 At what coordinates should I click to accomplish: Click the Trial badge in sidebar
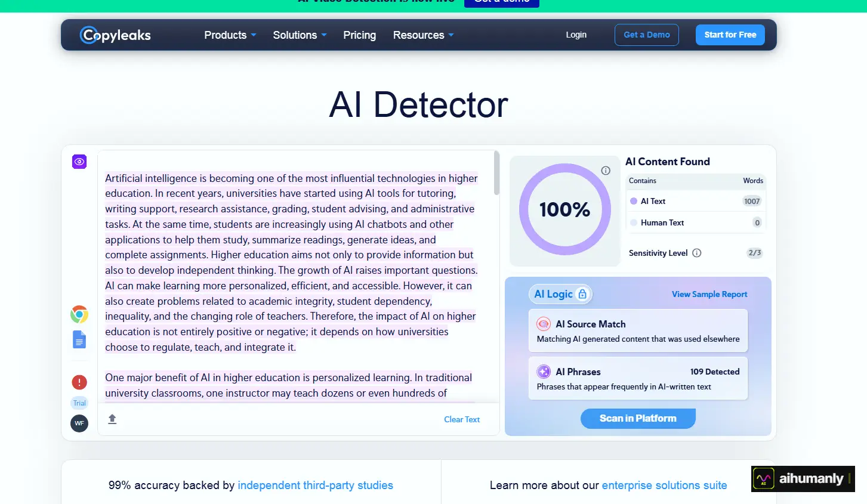point(79,403)
